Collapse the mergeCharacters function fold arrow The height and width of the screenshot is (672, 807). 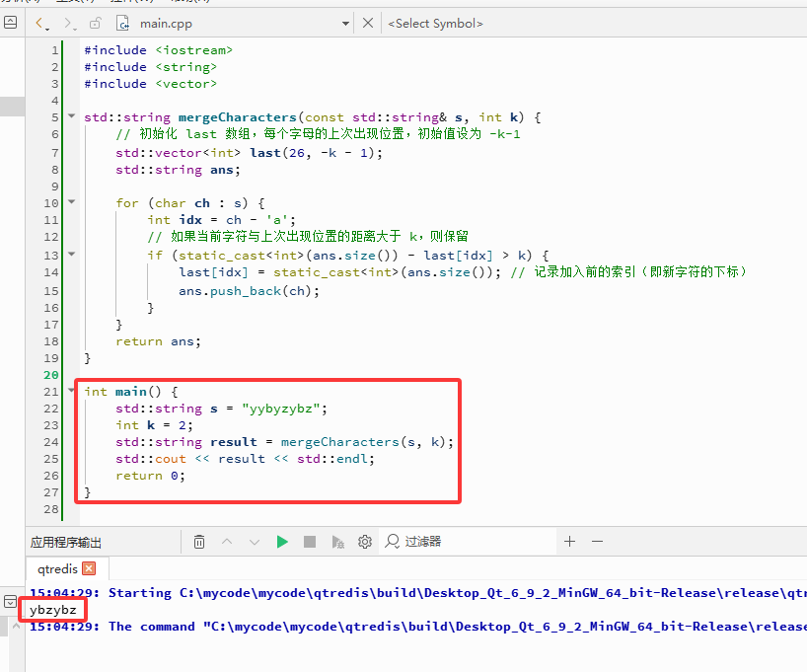tap(72, 116)
